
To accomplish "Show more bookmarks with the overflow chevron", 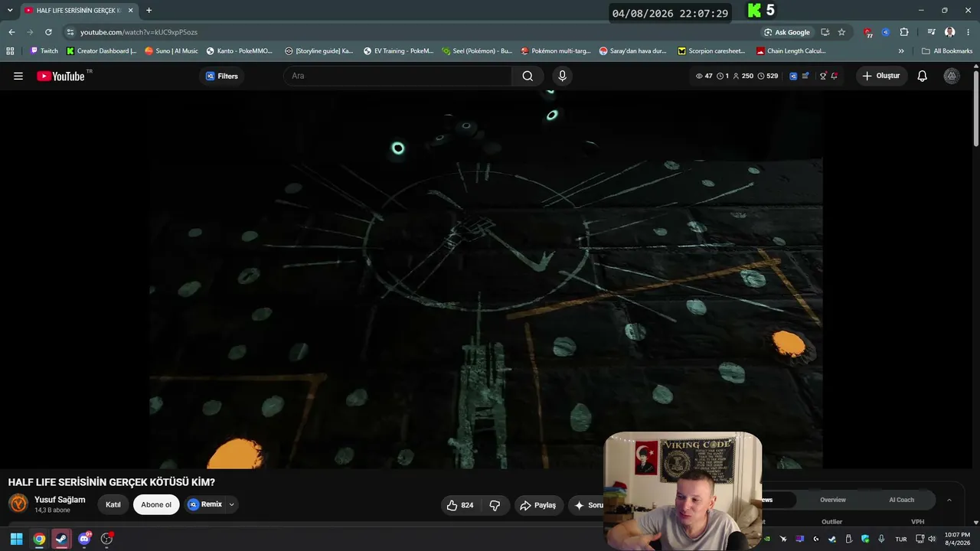I will click(901, 51).
